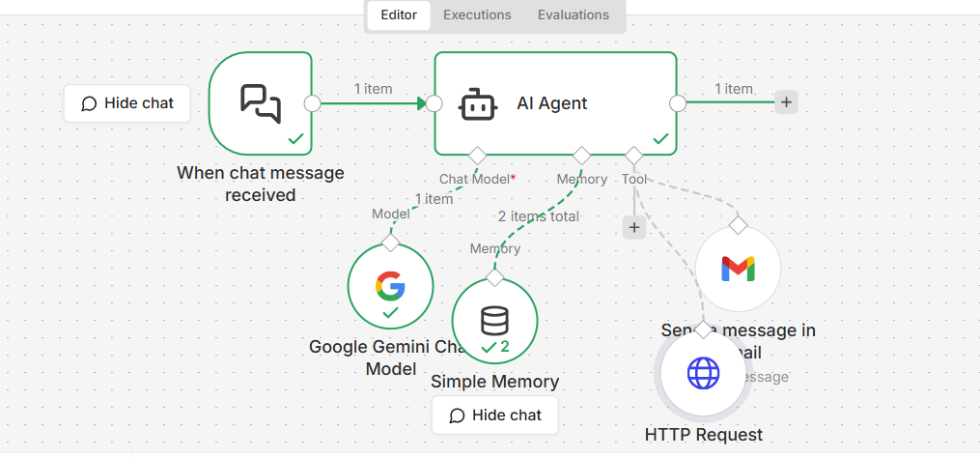
Task: Select the Google Gemini Chat Model node
Action: click(x=390, y=286)
